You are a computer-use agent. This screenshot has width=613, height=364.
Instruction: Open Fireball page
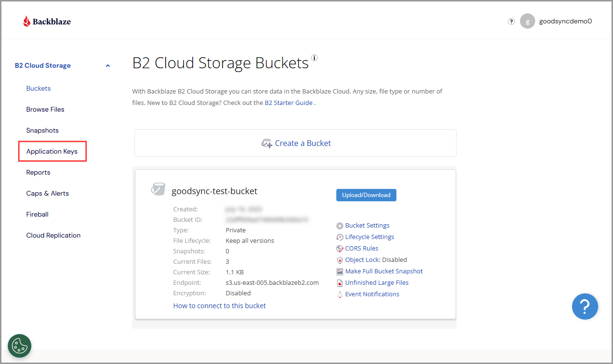coord(37,214)
